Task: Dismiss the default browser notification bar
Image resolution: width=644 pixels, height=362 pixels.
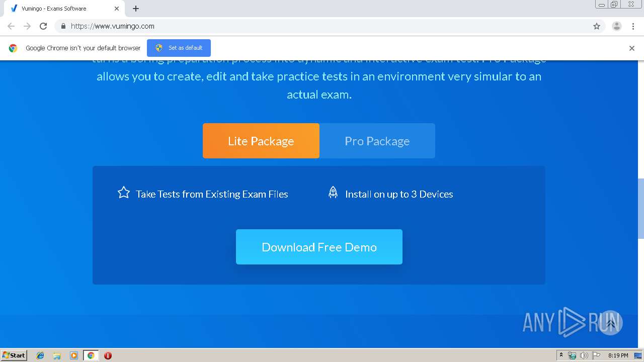Action: tap(632, 48)
